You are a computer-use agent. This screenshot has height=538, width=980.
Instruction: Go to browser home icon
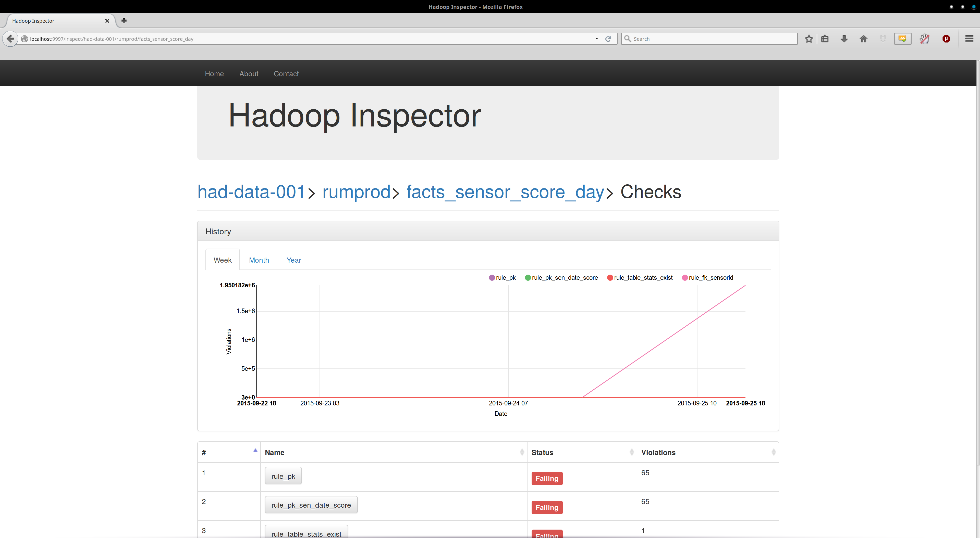pyautogui.click(x=864, y=39)
